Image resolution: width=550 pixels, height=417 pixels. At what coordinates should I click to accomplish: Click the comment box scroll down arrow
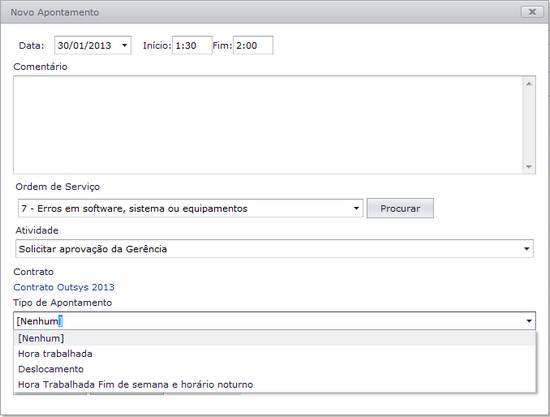(x=529, y=167)
